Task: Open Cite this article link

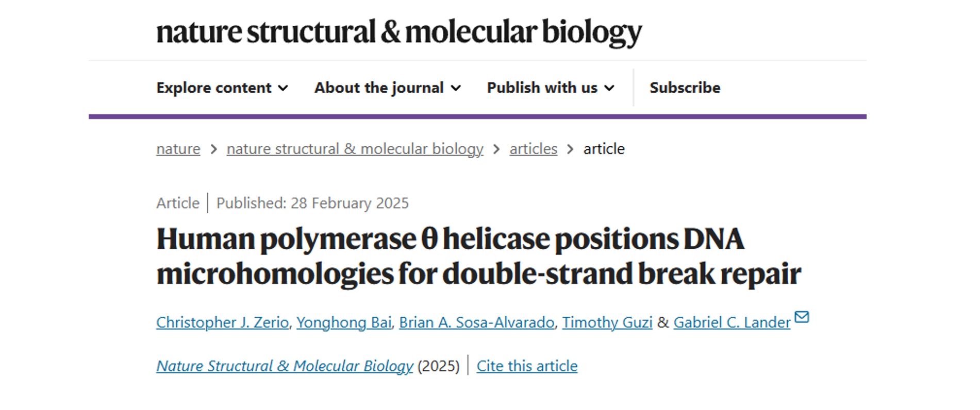Action: (527, 366)
